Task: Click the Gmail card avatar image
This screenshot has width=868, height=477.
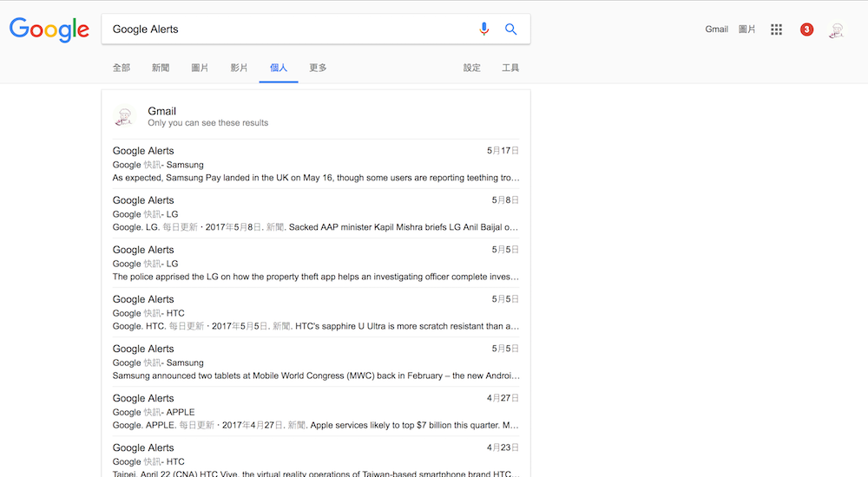Action: pyautogui.click(x=125, y=117)
